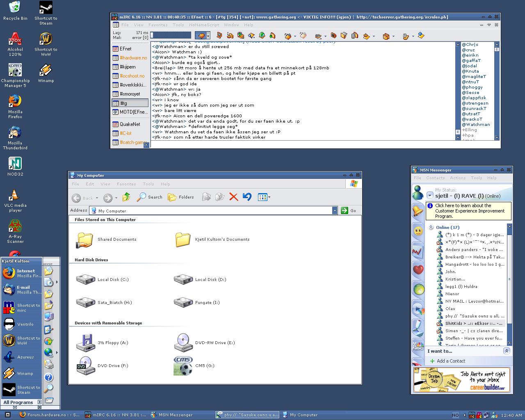Expand the mIRC channel list down arrow
Viewport: 525px width, 420px height.
[146, 145]
